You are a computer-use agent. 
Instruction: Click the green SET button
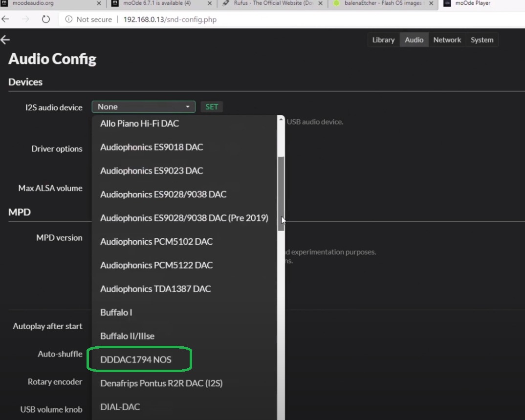212,106
